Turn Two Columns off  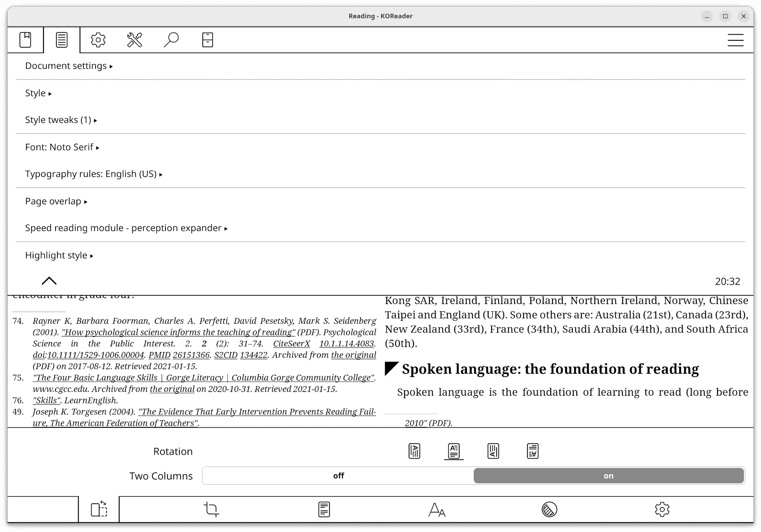tap(338, 476)
